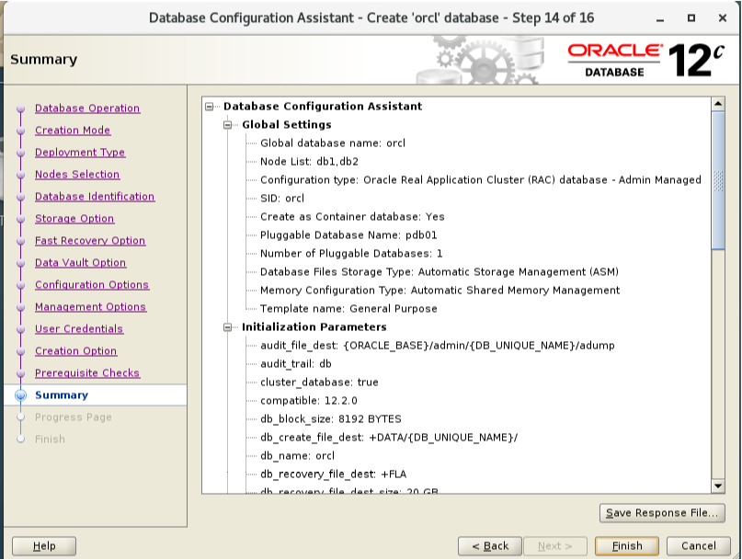Select 'Initialization Parameters' heading in tree

(x=314, y=327)
